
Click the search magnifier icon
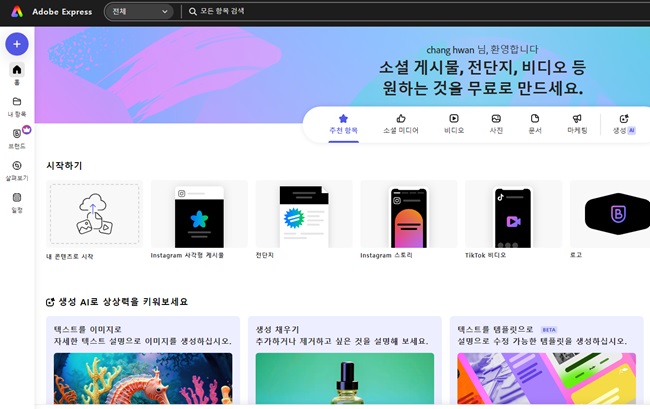(192, 12)
